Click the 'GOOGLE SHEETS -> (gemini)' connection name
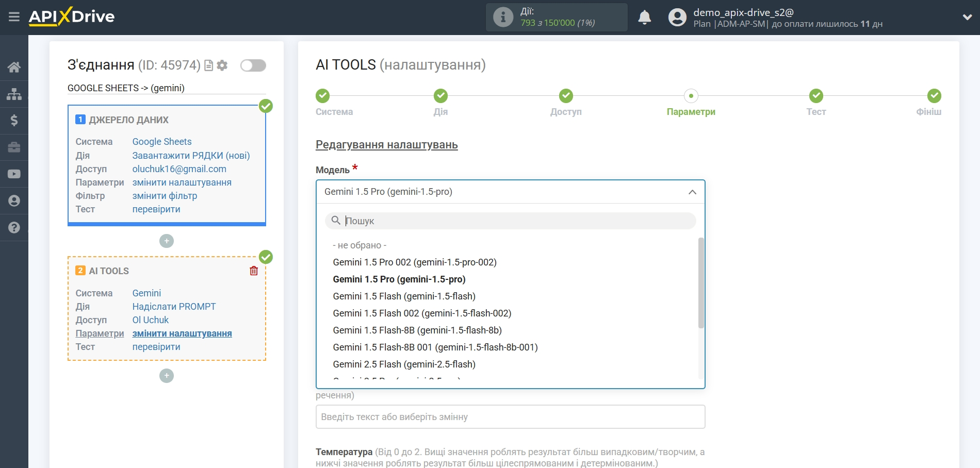Screen dimensions: 980x468 (x=126, y=88)
